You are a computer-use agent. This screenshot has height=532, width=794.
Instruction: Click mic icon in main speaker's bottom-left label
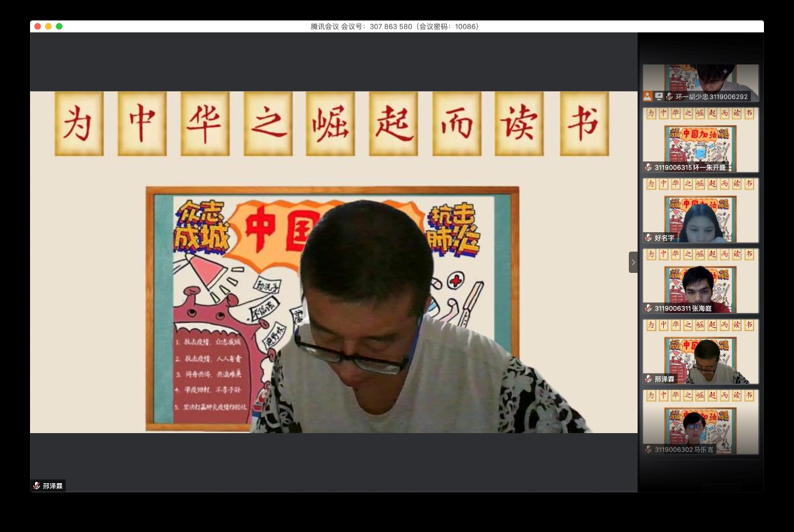tap(37, 486)
